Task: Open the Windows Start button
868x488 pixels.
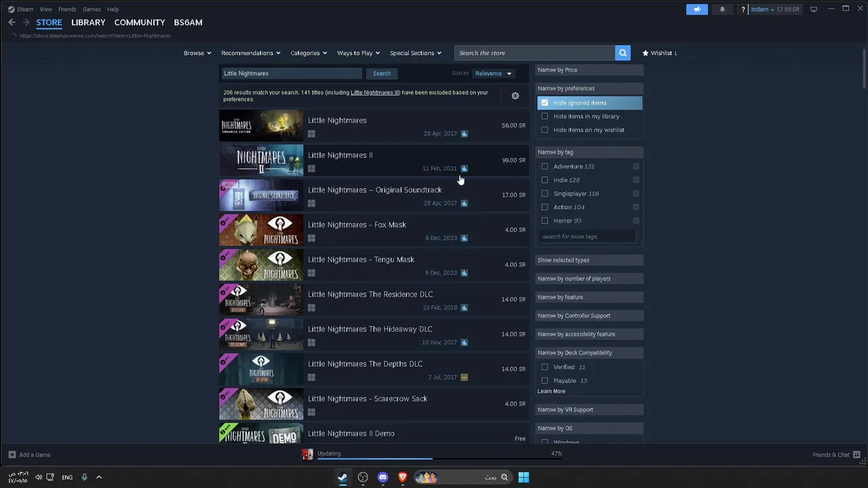Action: [x=524, y=477]
